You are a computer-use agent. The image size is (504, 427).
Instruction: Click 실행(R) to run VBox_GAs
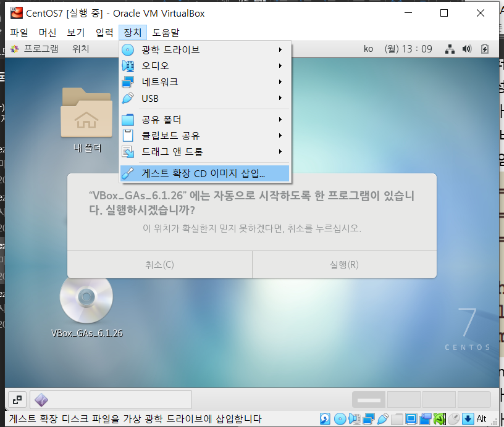tap(344, 265)
